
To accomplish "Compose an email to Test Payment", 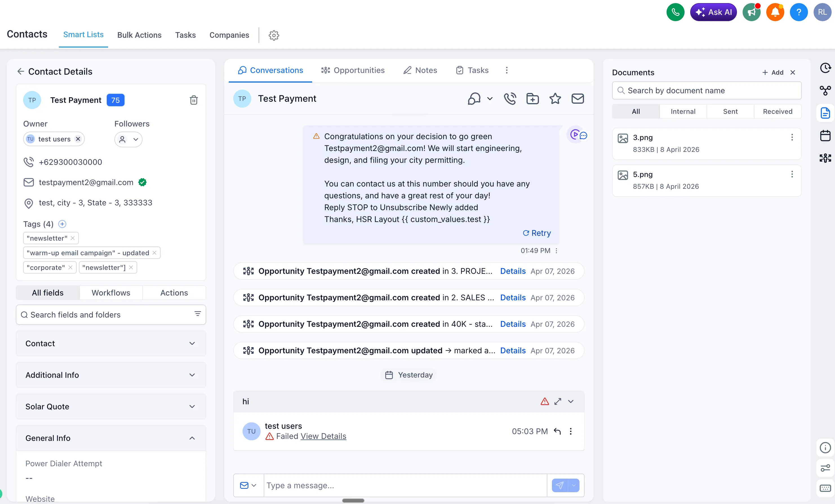I will point(578,99).
